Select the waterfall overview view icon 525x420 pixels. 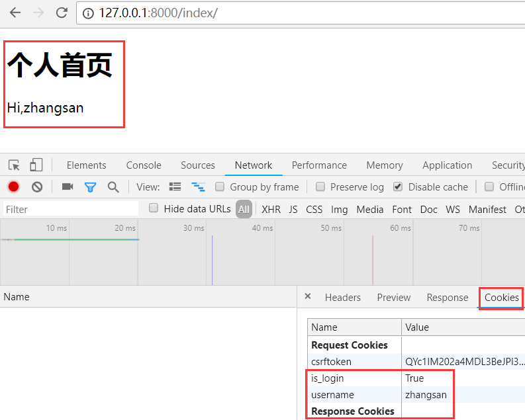click(197, 187)
